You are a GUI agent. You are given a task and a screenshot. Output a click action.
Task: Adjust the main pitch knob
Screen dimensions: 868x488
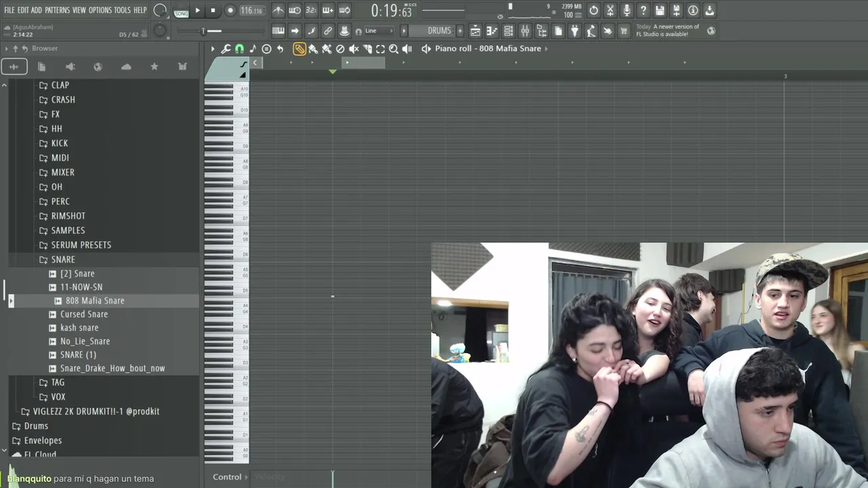click(160, 30)
